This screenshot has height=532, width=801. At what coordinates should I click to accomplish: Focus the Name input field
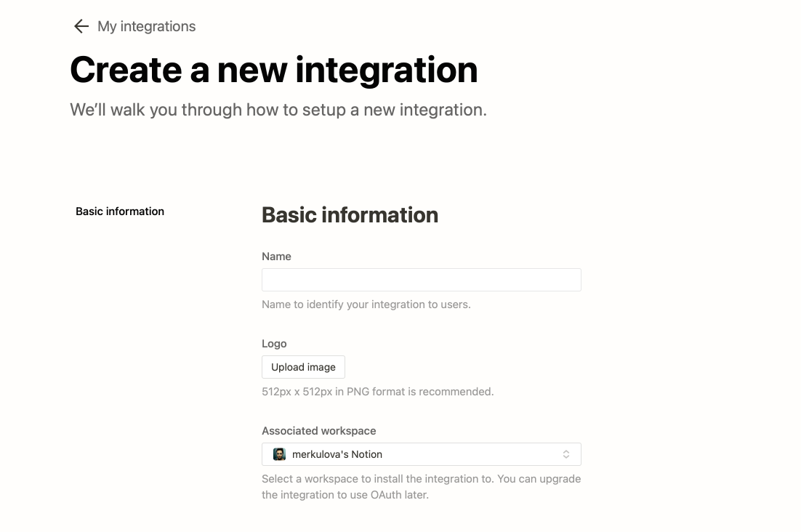coord(422,280)
